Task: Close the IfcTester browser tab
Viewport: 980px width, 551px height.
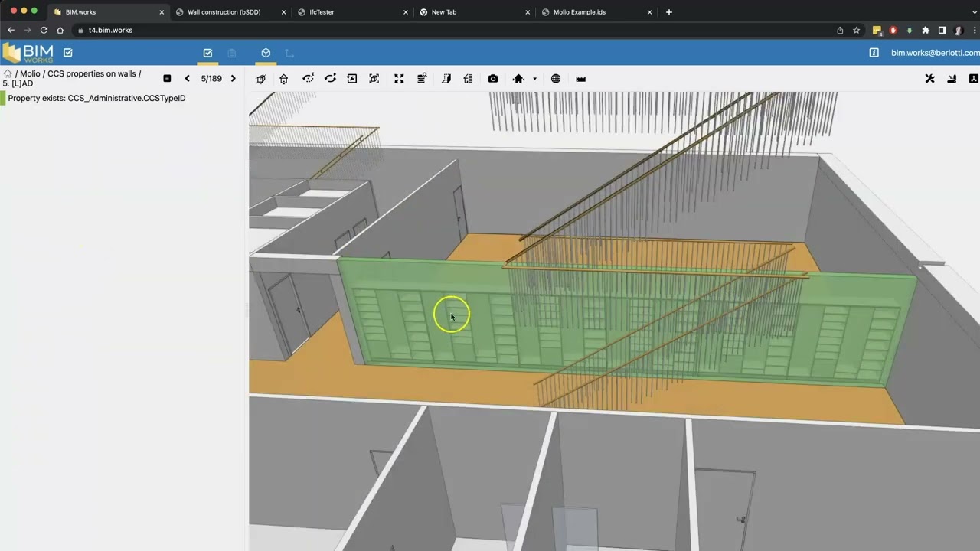Action: point(406,12)
